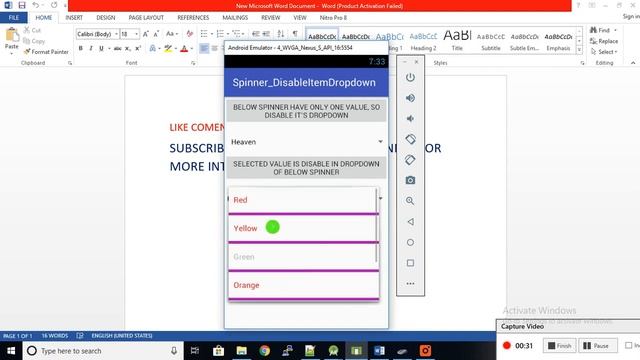Open Chrome from the taskbar
This screenshot has height=360, width=640.
coord(264,351)
